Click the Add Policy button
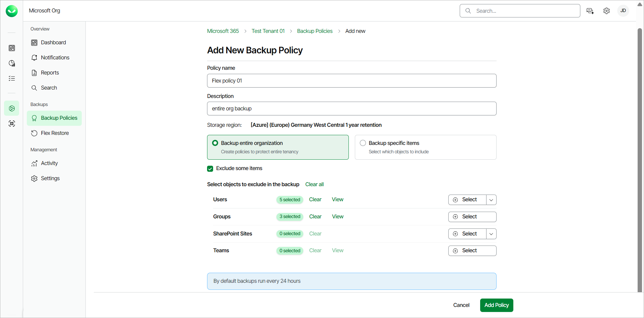644x318 pixels. (x=497, y=305)
